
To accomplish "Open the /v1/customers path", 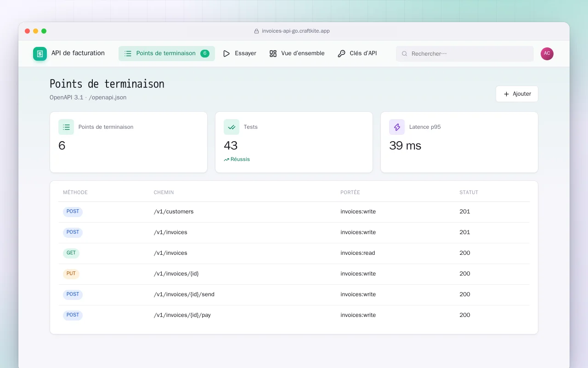I will [x=174, y=212].
